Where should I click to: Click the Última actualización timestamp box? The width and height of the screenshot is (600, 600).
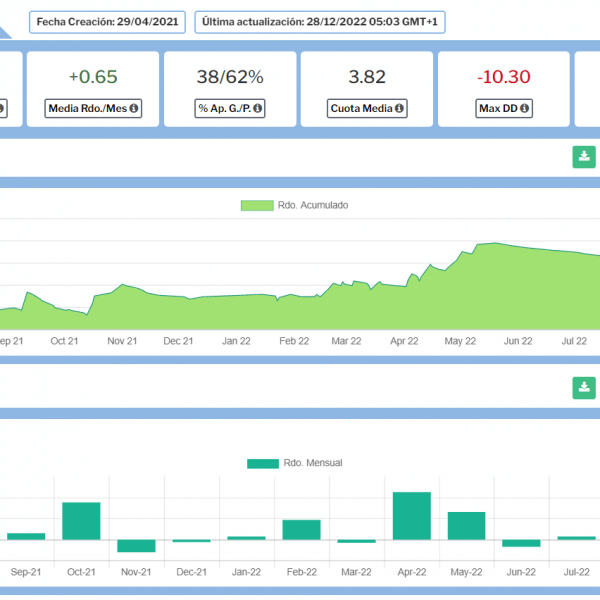coord(320,22)
